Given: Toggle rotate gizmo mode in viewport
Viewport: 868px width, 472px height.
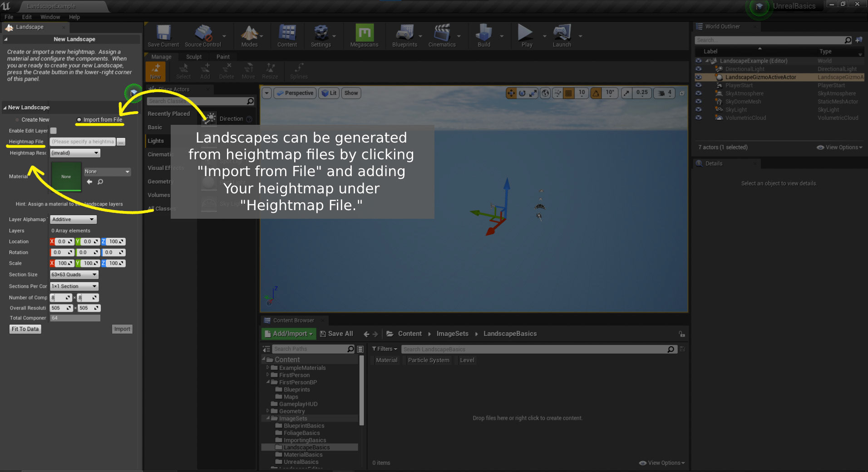Looking at the screenshot, I should 522,93.
